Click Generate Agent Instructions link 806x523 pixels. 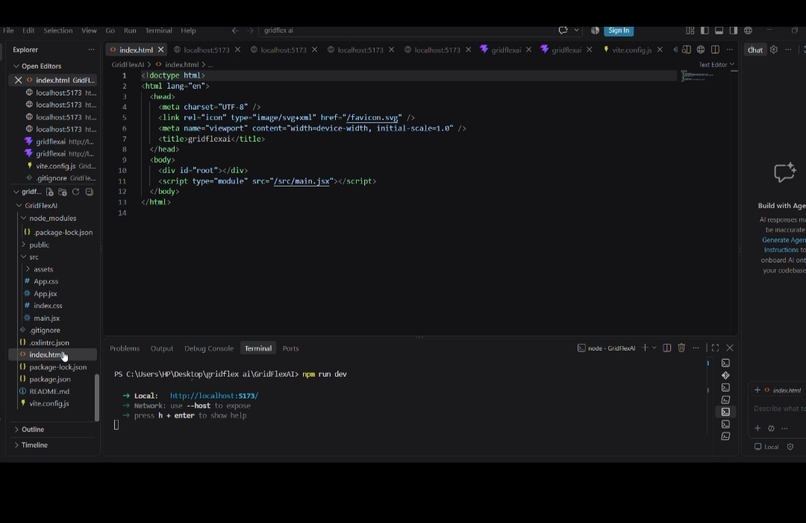[x=783, y=245]
